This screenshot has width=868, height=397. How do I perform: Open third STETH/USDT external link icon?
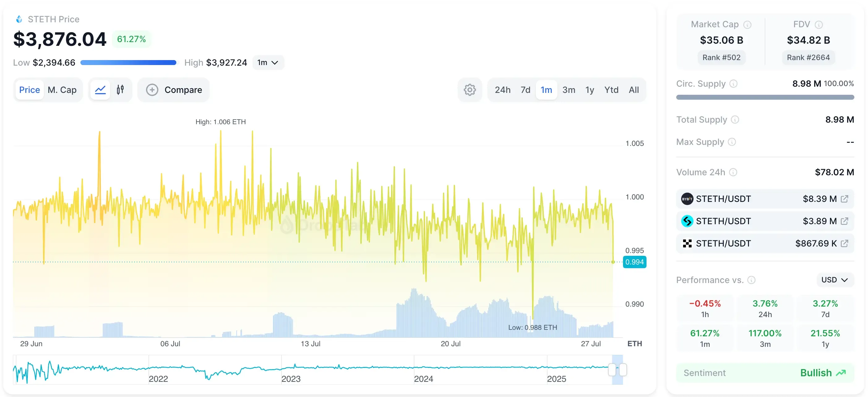coord(844,243)
